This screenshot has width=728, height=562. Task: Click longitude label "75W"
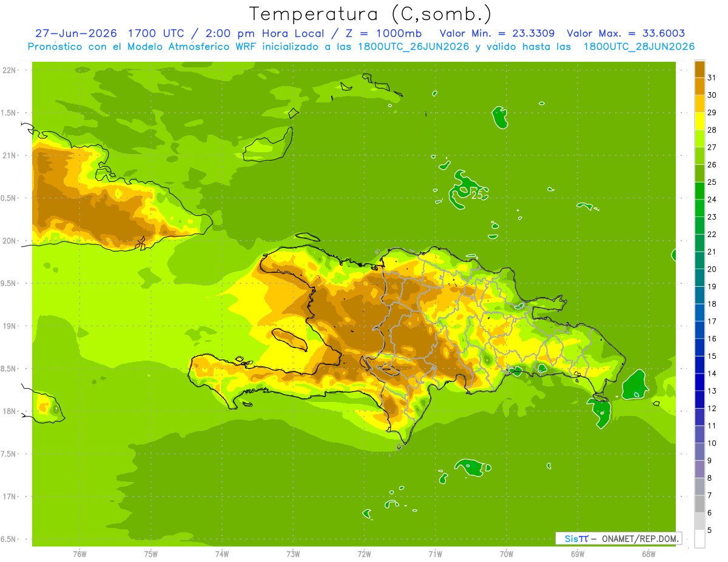pos(151,554)
